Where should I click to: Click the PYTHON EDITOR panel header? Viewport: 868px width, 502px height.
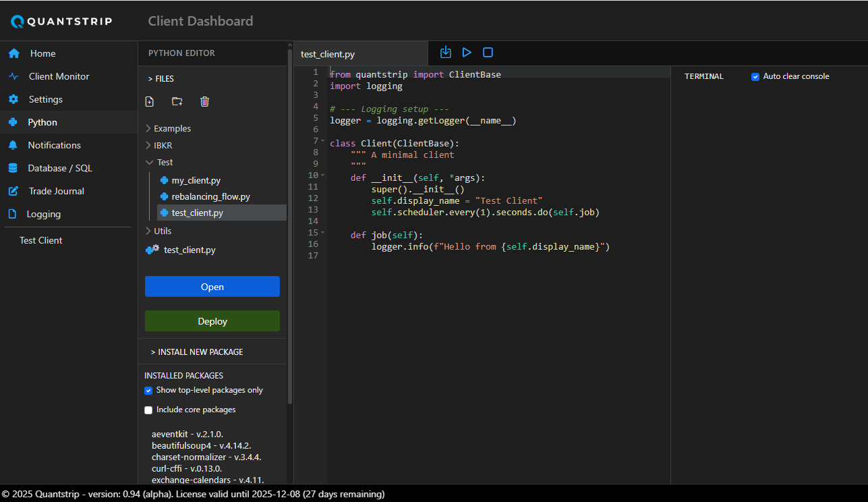[x=181, y=53]
